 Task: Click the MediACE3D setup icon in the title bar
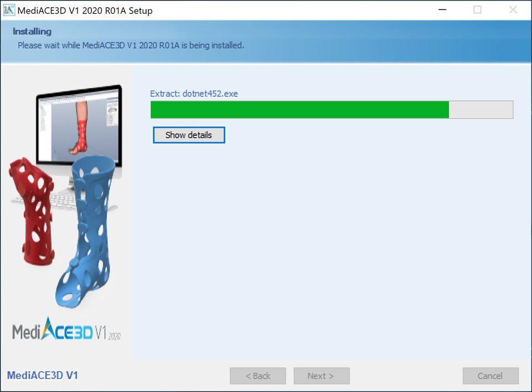pyautogui.click(x=8, y=10)
